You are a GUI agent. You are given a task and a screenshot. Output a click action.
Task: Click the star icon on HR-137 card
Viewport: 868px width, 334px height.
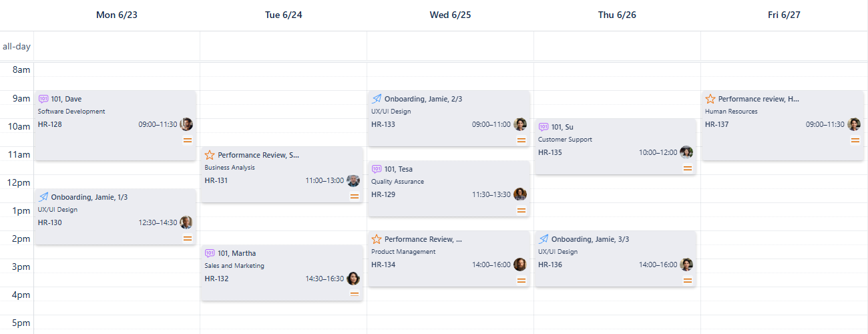click(710, 99)
